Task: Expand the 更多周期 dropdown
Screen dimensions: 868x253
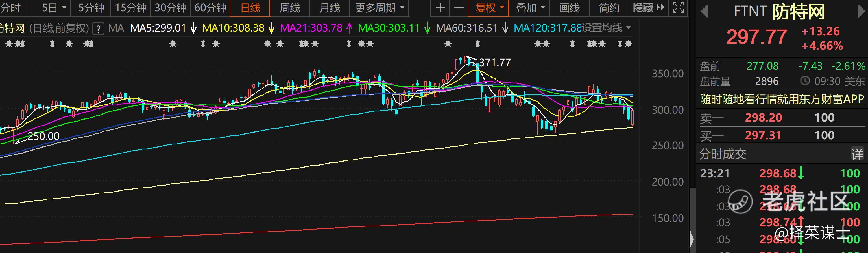Action: click(380, 8)
